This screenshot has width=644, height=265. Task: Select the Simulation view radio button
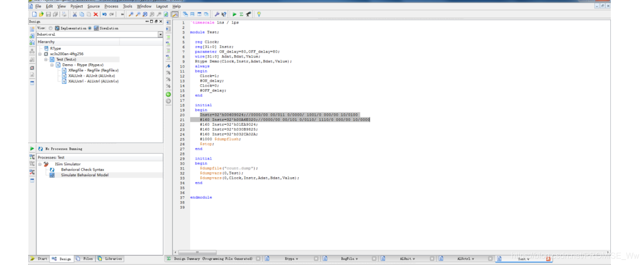pyautogui.click(x=90, y=28)
